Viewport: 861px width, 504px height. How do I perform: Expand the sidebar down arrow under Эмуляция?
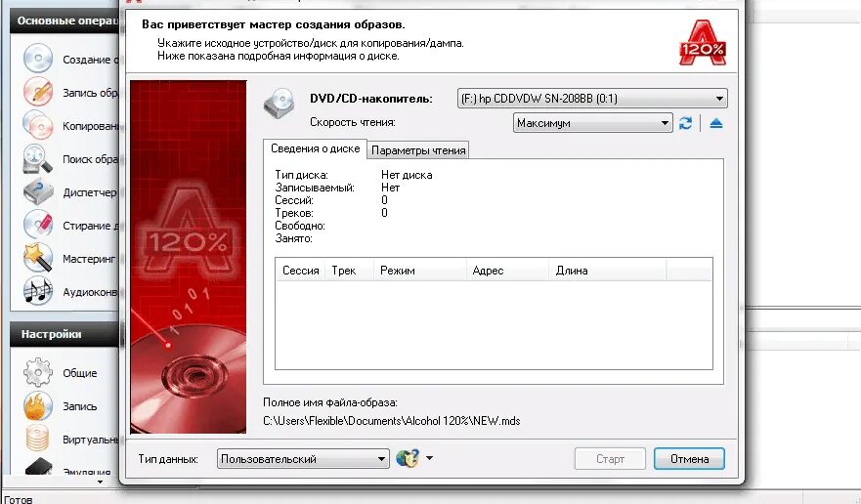tap(100, 483)
